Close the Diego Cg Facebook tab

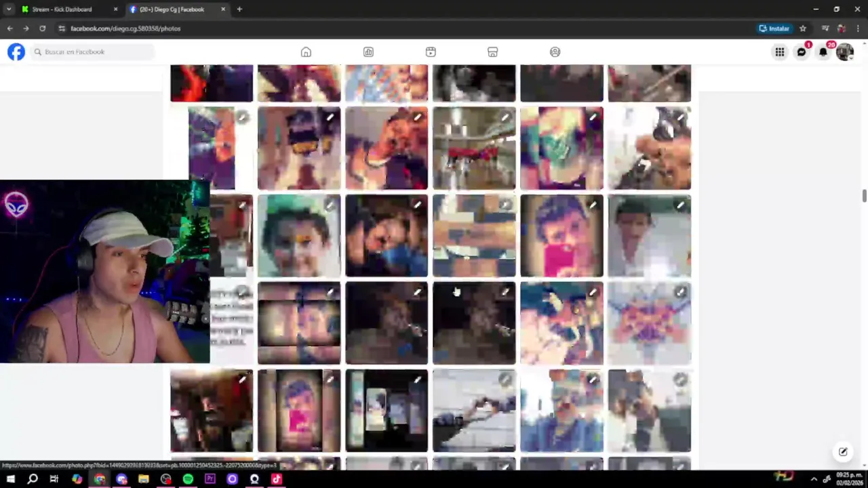click(223, 9)
